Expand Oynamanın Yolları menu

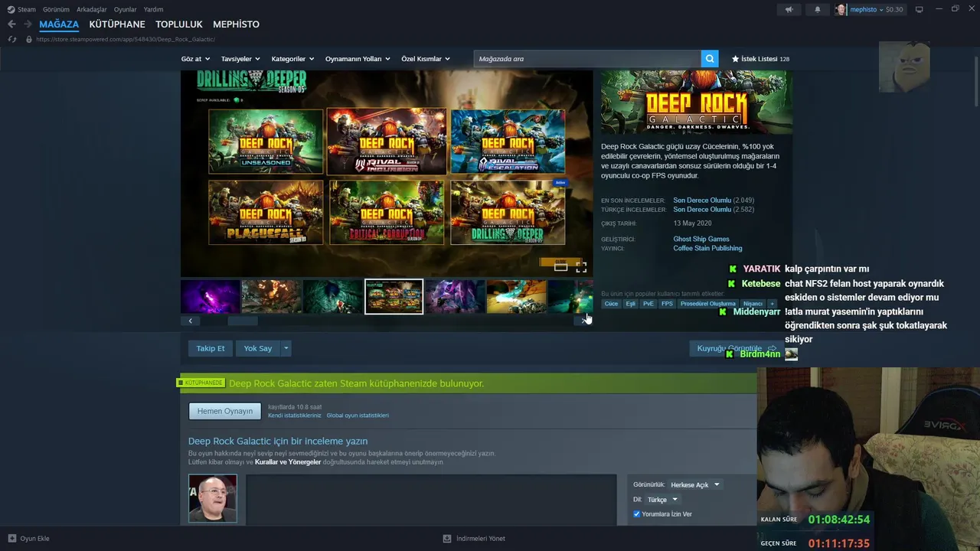point(358,59)
